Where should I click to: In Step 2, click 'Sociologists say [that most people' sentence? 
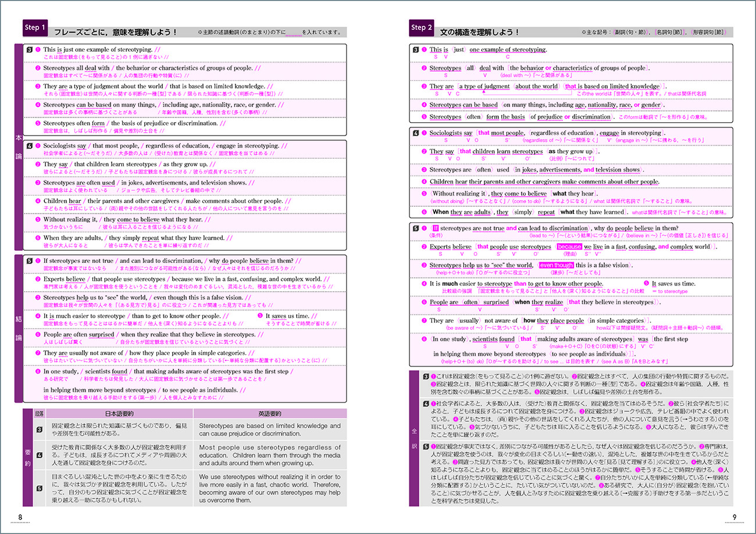[x=547, y=133]
